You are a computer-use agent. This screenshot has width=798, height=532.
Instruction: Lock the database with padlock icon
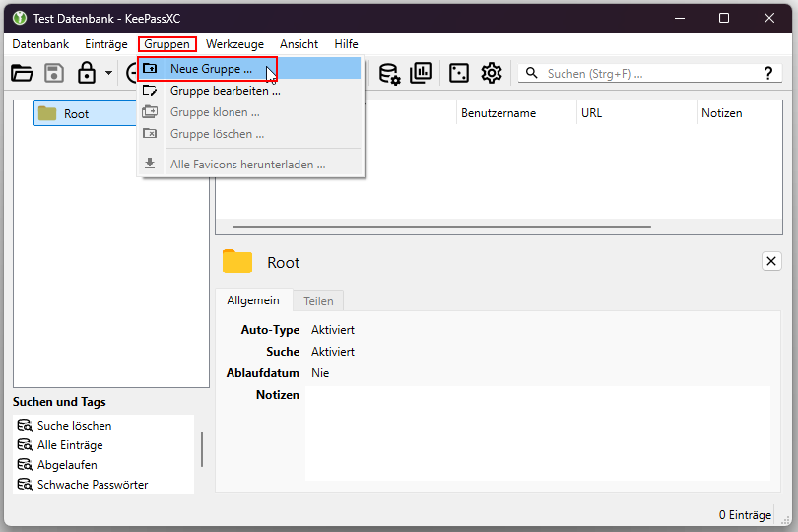point(87,73)
